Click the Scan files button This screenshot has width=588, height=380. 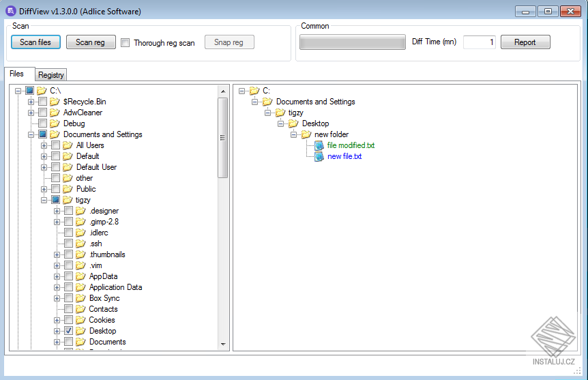tap(35, 42)
